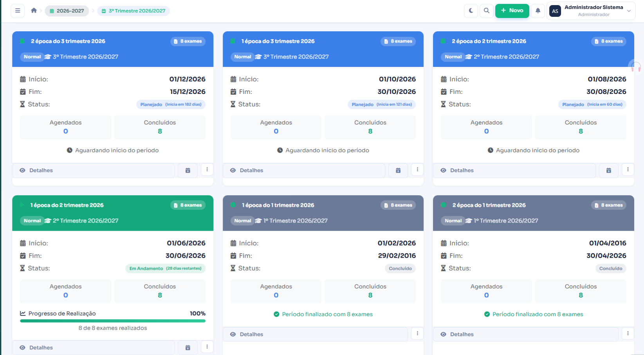Image resolution: width=644 pixels, height=355 pixels.
Task: Click 8 exames badge on 1 época do 1 trimestre
Action: coord(398,205)
